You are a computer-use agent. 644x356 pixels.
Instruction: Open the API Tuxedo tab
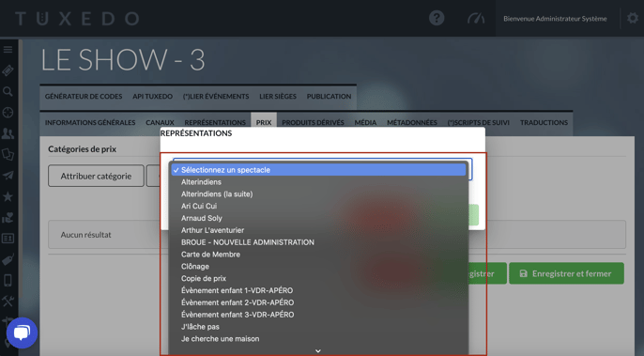(152, 96)
